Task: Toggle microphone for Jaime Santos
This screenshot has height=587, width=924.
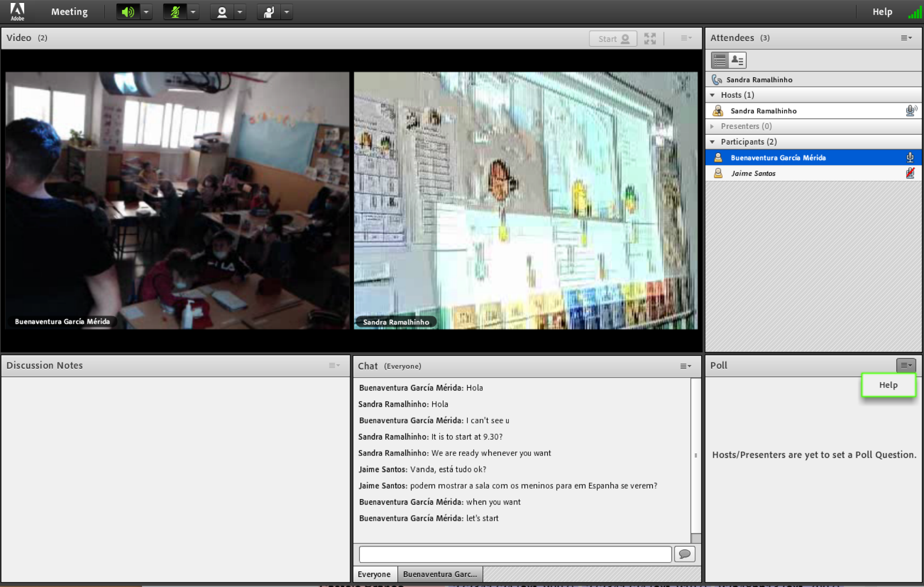Action: tap(910, 173)
